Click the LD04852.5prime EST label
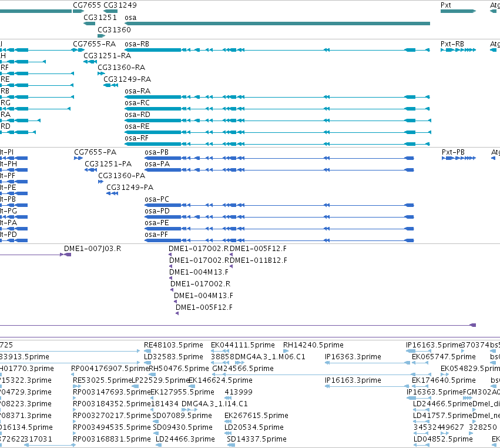 pyautogui.click(x=443, y=439)
